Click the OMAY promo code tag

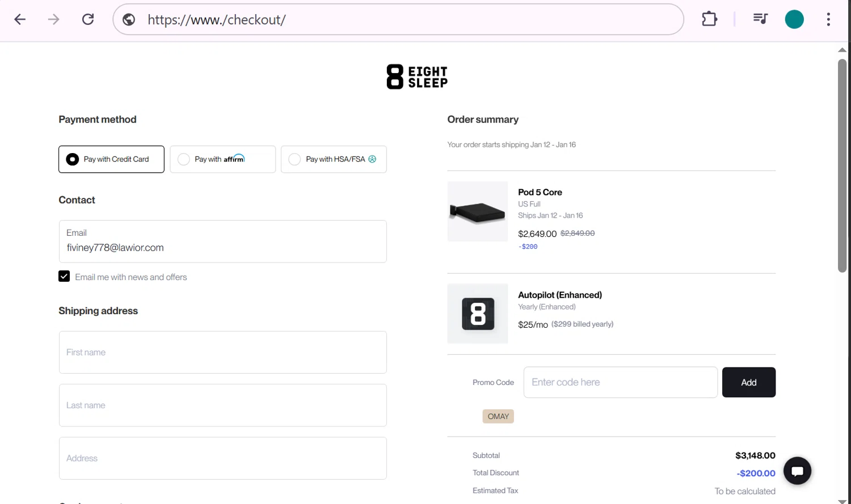click(498, 416)
